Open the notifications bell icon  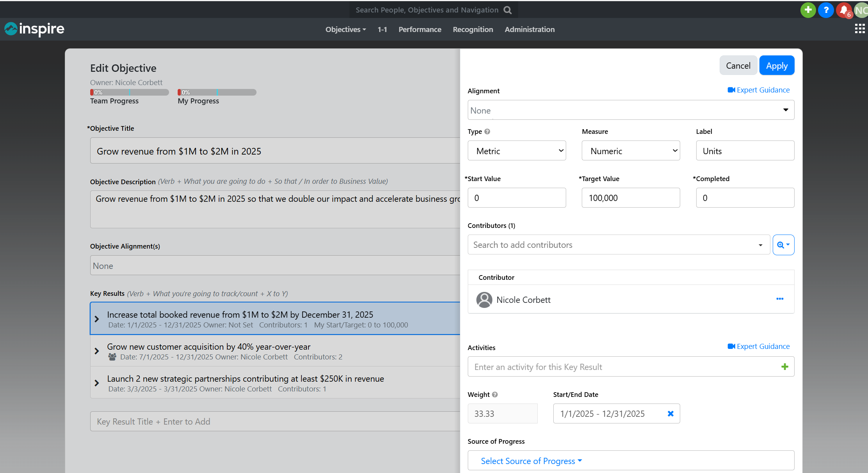pyautogui.click(x=844, y=10)
